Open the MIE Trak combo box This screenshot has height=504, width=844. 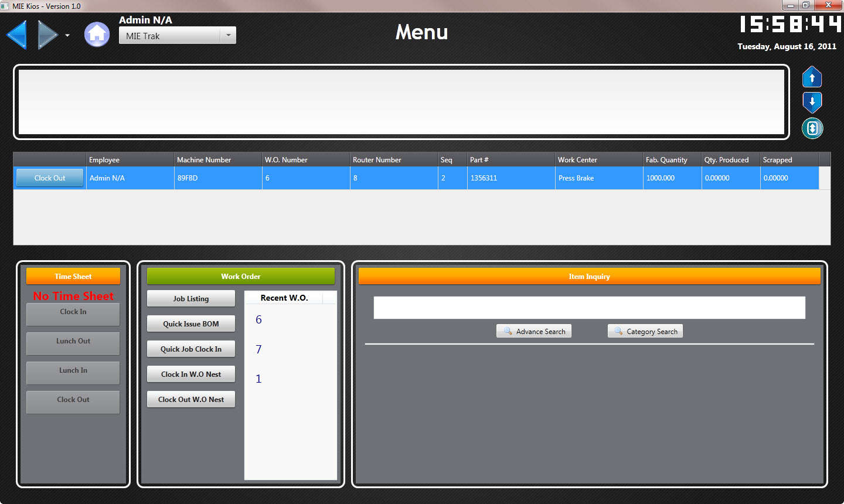tap(178, 36)
